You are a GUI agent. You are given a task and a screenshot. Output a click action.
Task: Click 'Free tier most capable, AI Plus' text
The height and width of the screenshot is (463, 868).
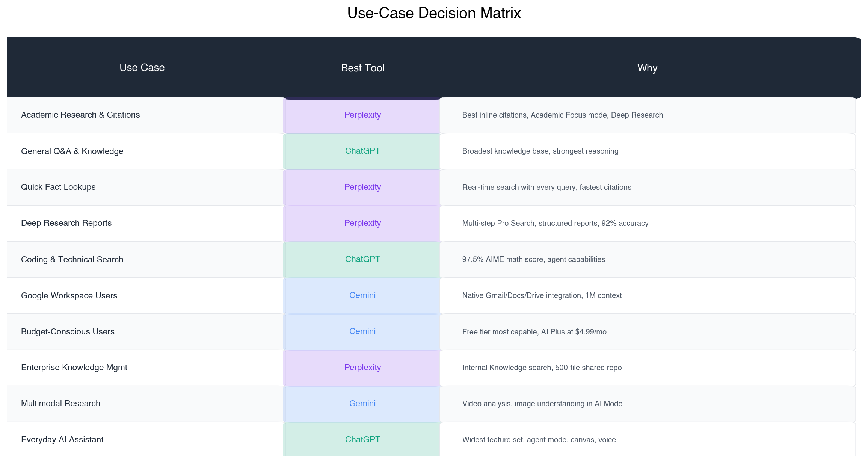(513, 332)
